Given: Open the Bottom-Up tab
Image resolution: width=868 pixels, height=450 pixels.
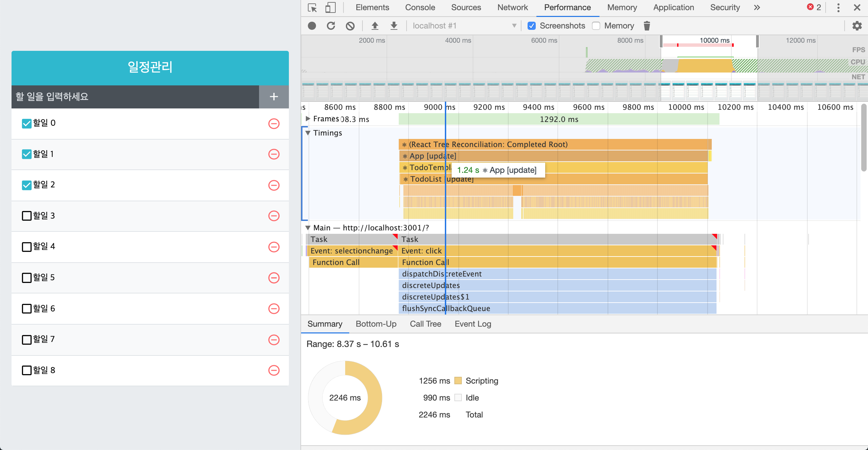Looking at the screenshot, I should click(x=376, y=324).
